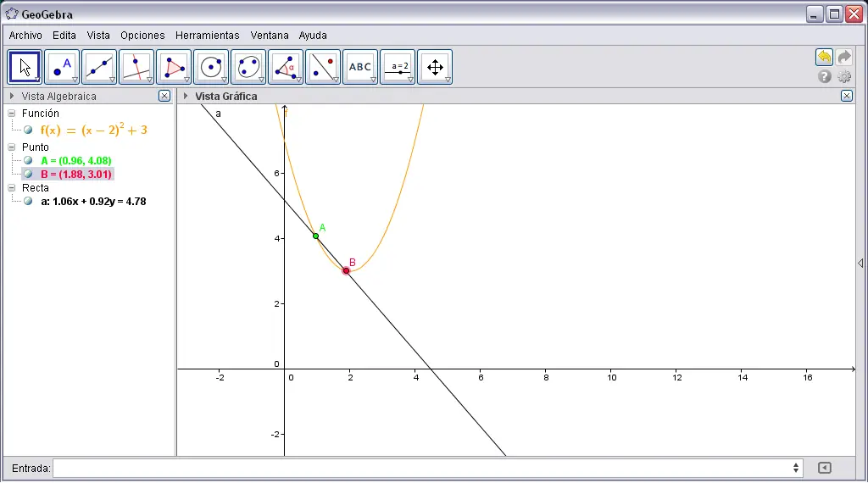Select the Perpendicular Line tool
This screenshot has height=483, width=868.
point(136,67)
